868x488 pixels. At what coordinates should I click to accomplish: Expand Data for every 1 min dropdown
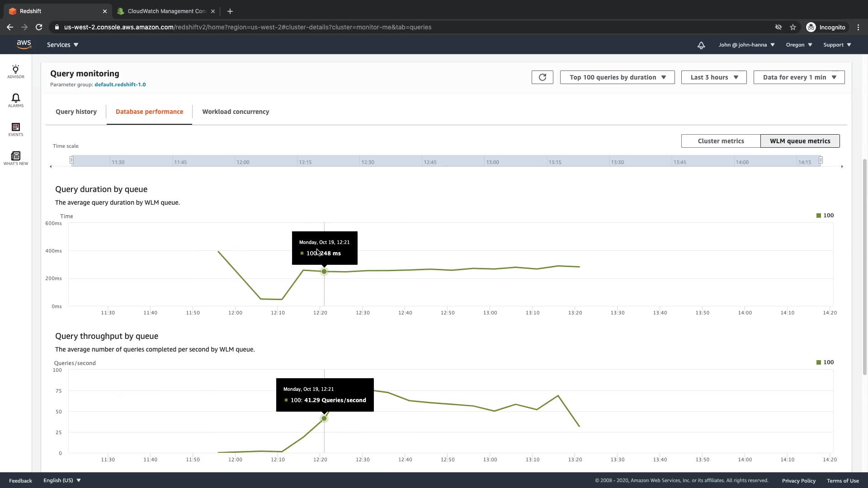click(x=799, y=77)
